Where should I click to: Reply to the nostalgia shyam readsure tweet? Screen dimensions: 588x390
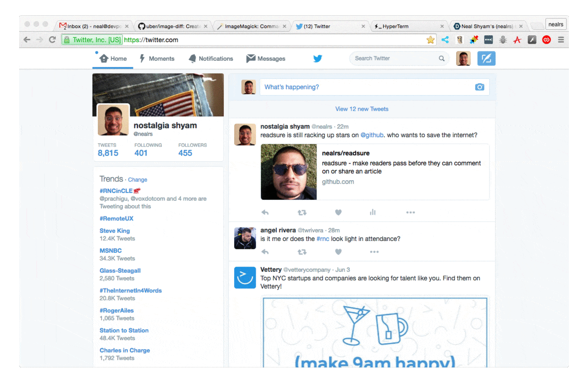pyautogui.click(x=265, y=212)
